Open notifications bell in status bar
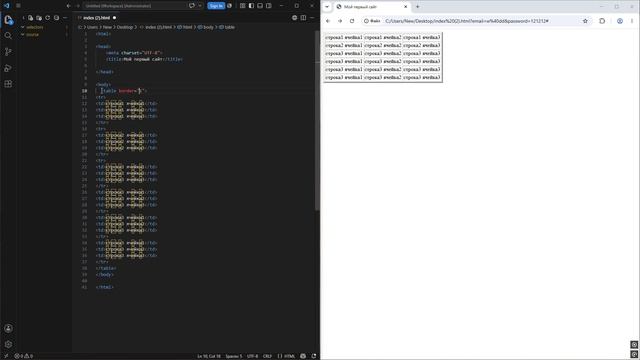The height and width of the screenshot is (360, 640). (313, 356)
